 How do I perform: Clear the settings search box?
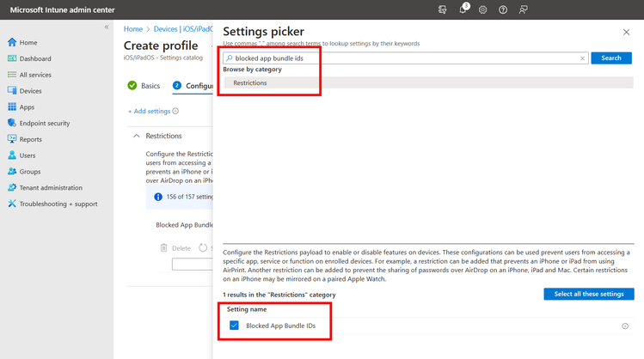[x=583, y=58]
